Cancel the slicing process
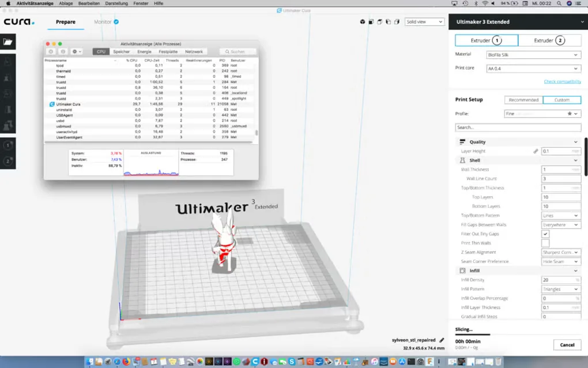This screenshot has height=368, width=588. pos(567,345)
